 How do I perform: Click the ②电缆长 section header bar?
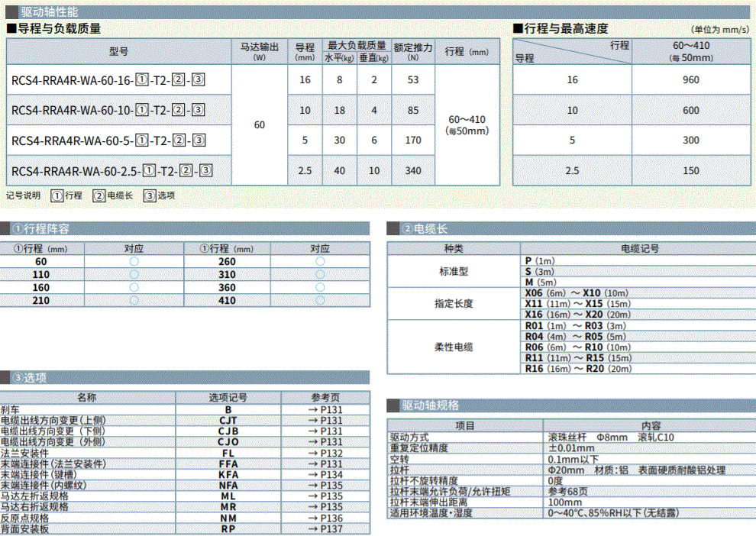tap(571, 228)
